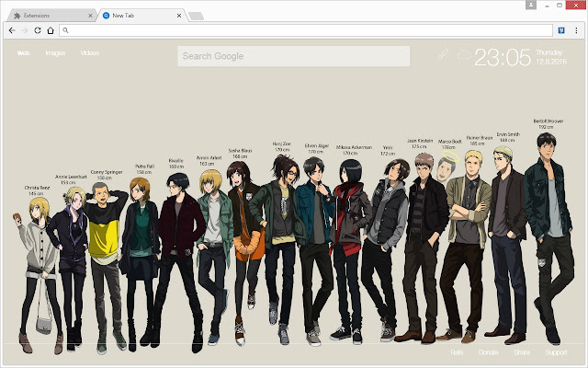Click the Reiner Braun name label
This screenshot has width=588, height=368.
tap(480, 138)
